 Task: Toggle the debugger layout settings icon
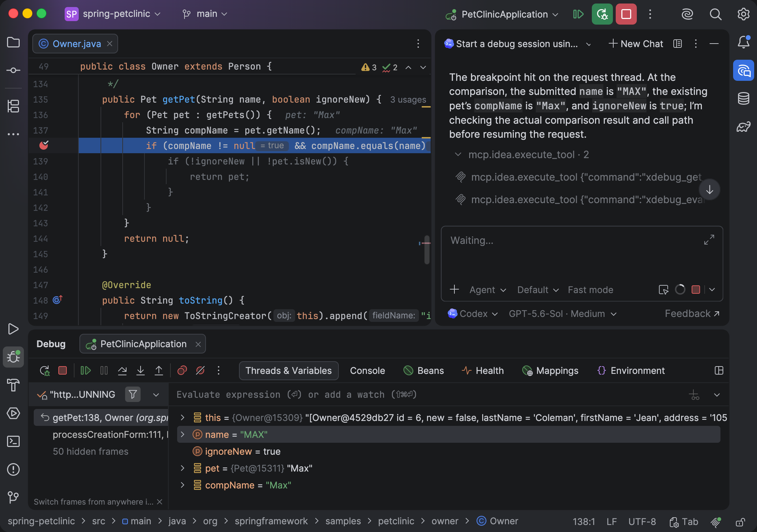(x=719, y=371)
